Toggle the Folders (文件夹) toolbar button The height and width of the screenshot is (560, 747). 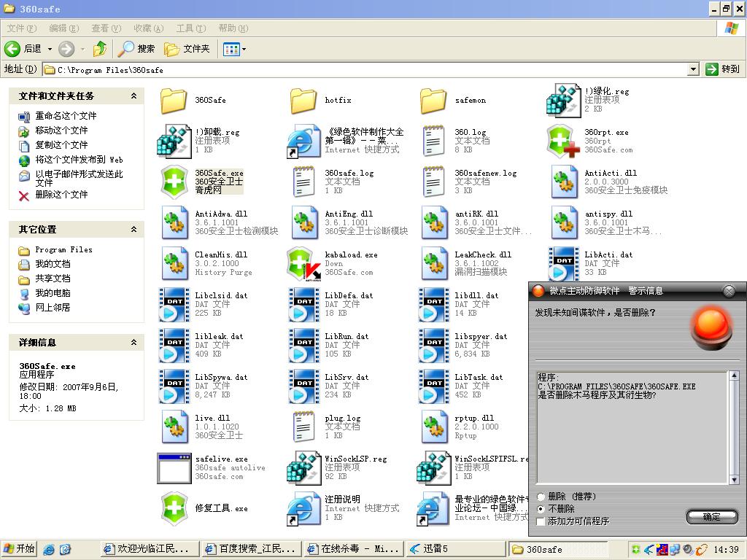187,49
